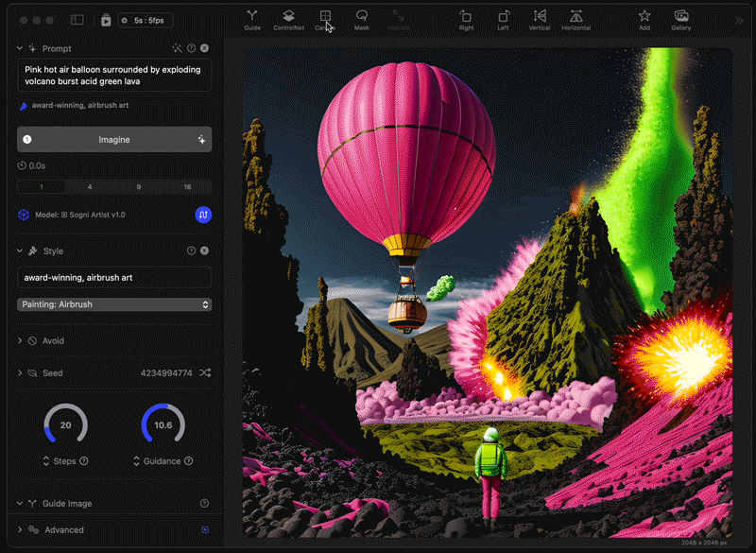Open the Guide tool in toolbar
756x553 pixels.
coord(252,20)
